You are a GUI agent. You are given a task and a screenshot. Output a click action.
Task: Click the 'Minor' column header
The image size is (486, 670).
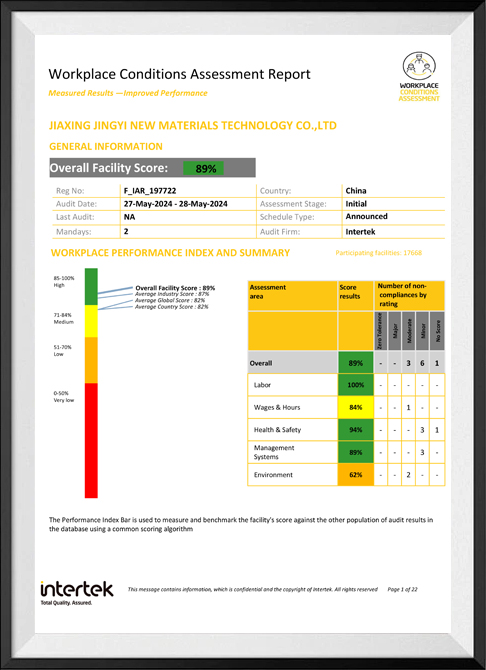422,331
